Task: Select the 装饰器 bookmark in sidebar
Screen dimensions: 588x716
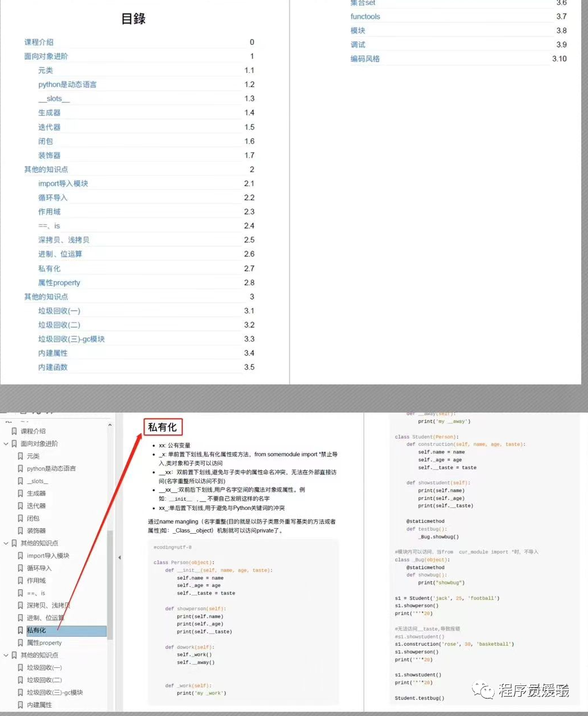Action: 36,531
